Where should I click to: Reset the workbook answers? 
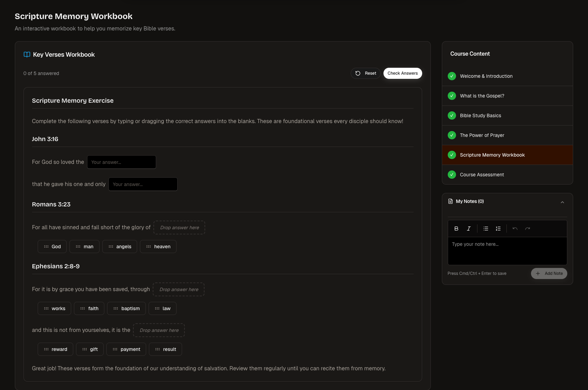tap(366, 73)
